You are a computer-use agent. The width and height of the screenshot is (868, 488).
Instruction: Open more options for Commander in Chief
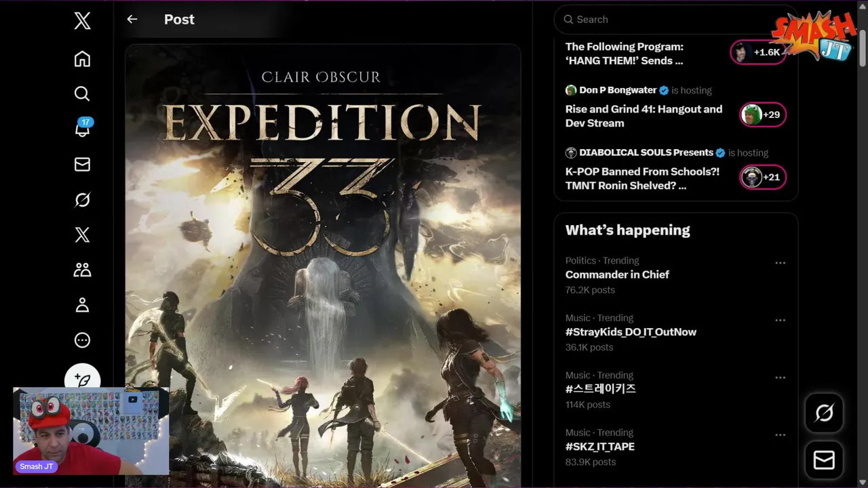(780, 263)
